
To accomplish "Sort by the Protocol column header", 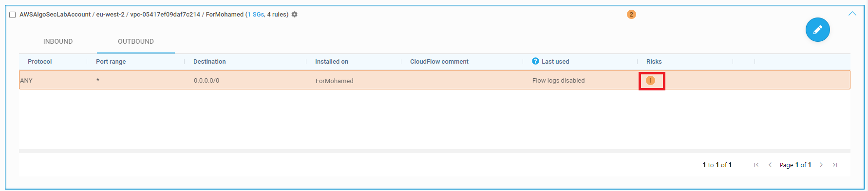I will pyautogui.click(x=39, y=62).
